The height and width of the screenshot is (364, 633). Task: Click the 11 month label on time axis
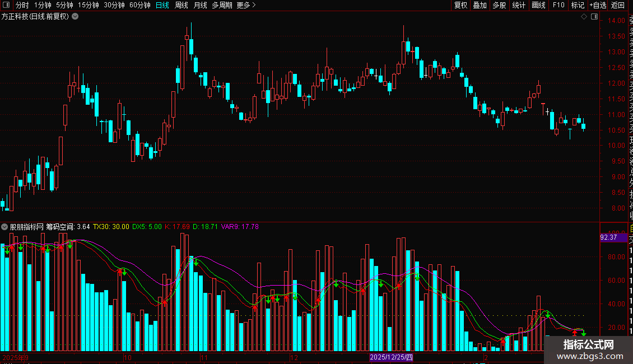click(x=204, y=357)
